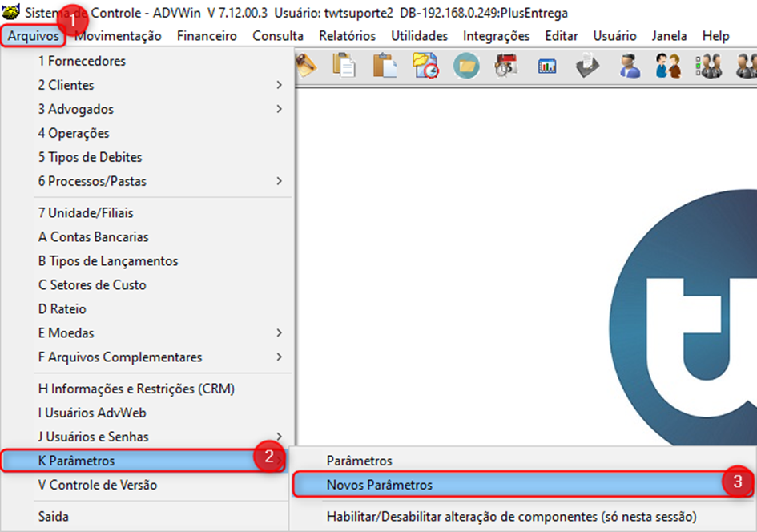
Task: Open the bar chart toolbar icon
Action: (547, 66)
